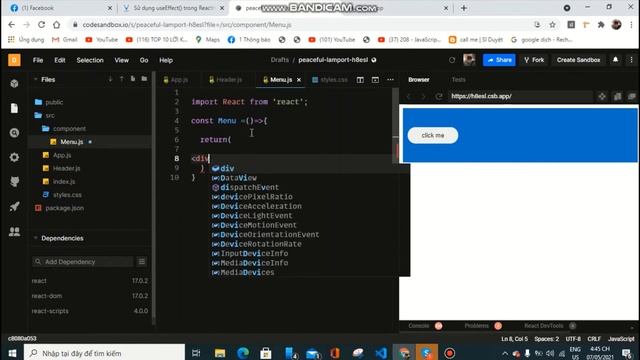Screen dimensions: 640x360
Task: Open editor more options ellipsis
Action: [390, 80]
